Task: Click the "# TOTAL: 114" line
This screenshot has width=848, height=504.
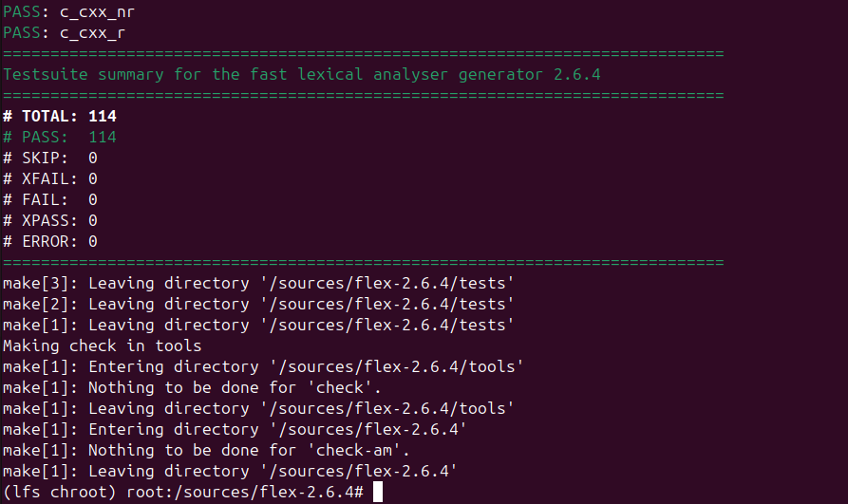Action: click(60, 116)
